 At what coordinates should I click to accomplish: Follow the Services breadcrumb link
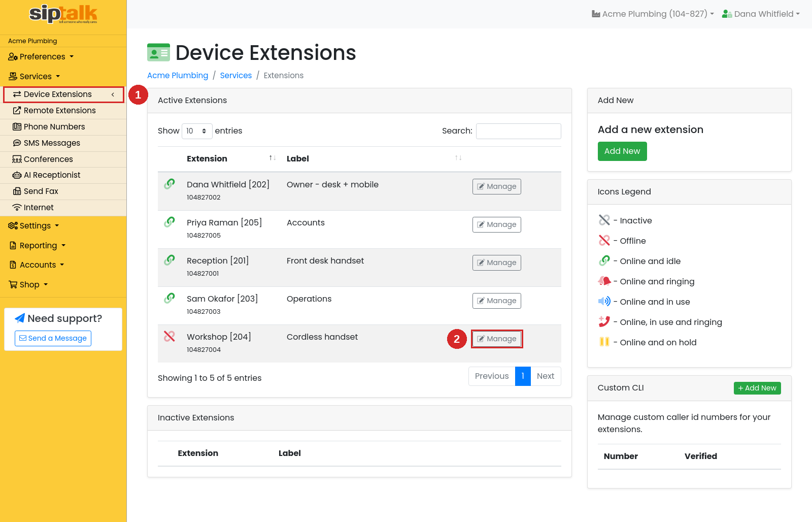coord(236,76)
